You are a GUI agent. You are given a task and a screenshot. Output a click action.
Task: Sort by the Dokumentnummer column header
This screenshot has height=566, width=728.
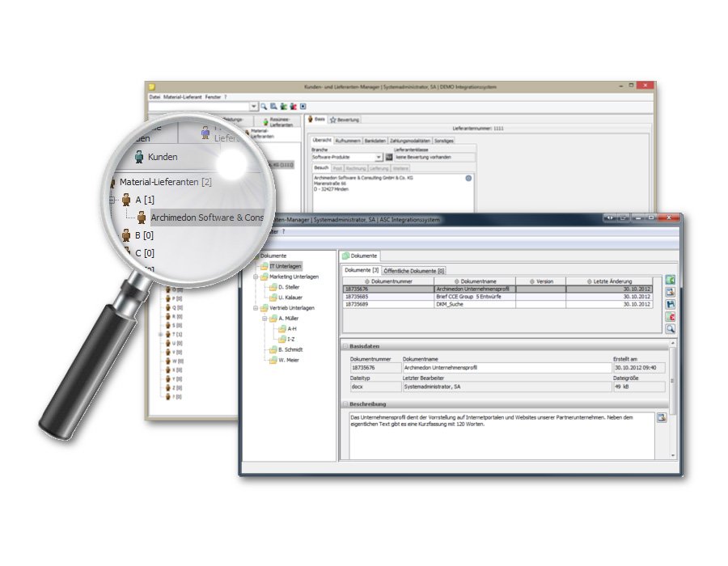pos(388,281)
